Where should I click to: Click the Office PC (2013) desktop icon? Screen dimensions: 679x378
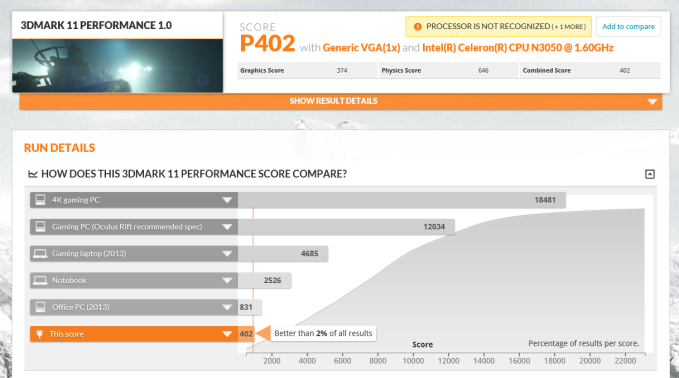(40, 307)
